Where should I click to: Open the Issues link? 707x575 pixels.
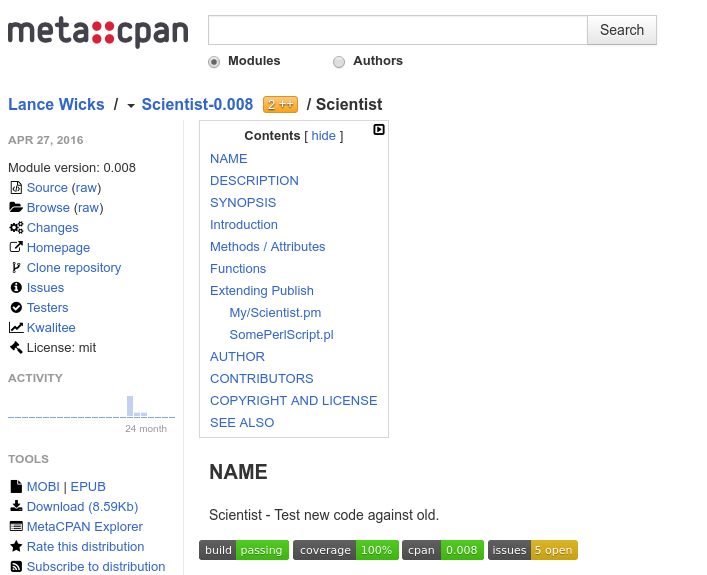coord(46,288)
